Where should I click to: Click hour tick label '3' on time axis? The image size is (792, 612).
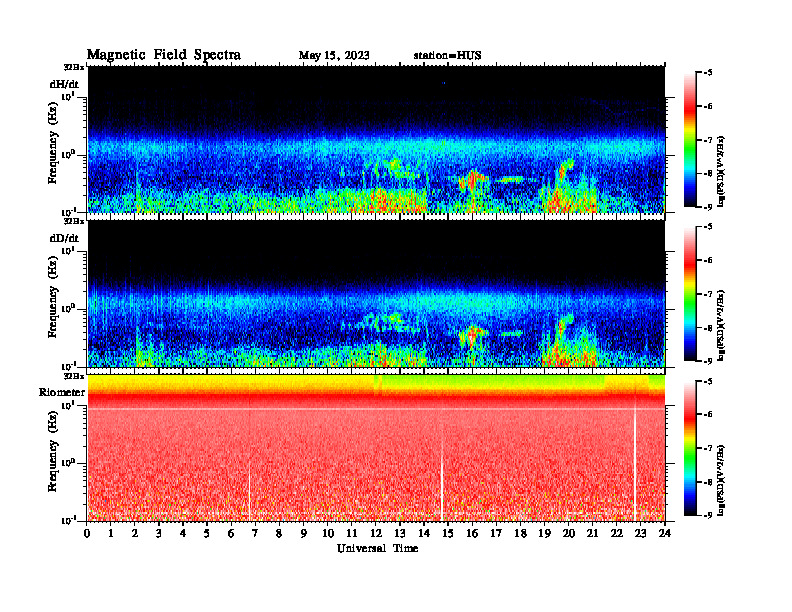(x=159, y=534)
